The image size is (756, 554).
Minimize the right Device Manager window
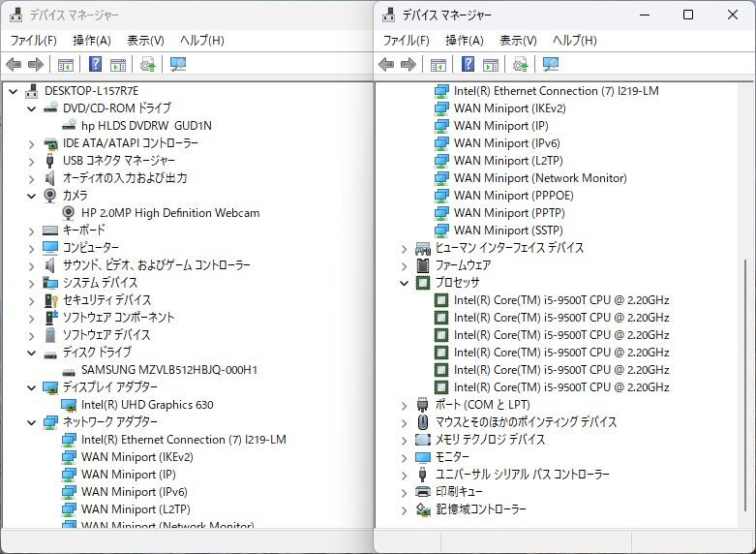pyautogui.click(x=645, y=15)
